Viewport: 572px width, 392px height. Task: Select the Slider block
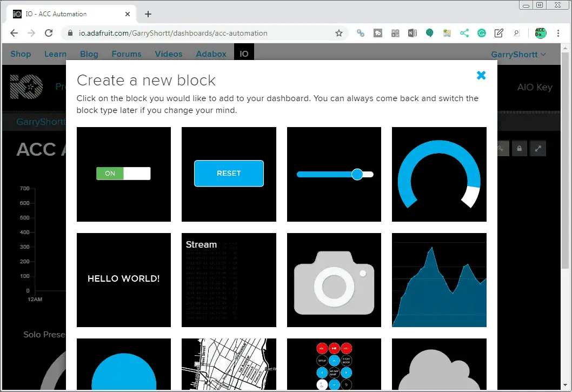tap(334, 174)
